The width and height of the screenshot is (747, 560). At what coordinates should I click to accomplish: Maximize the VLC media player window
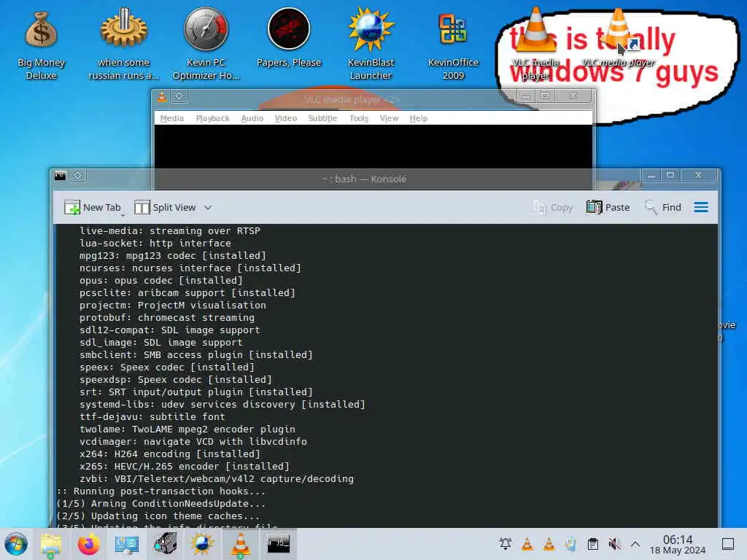coord(544,96)
